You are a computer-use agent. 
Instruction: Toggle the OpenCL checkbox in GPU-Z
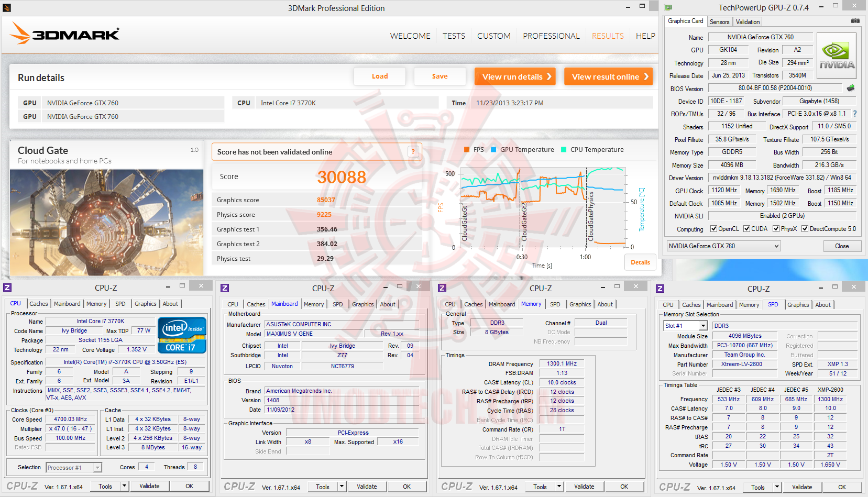click(x=713, y=229)
